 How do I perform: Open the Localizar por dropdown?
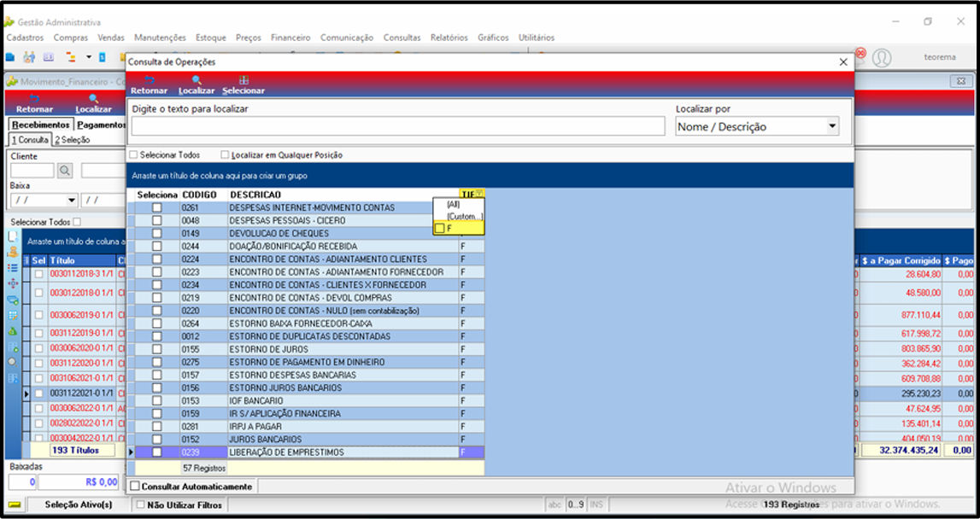point(832,126)
